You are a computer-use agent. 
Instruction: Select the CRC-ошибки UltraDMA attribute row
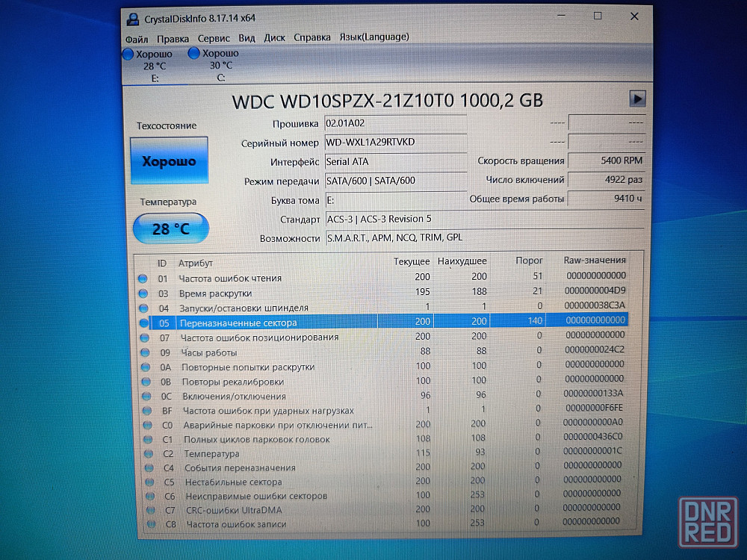(388, 510)
